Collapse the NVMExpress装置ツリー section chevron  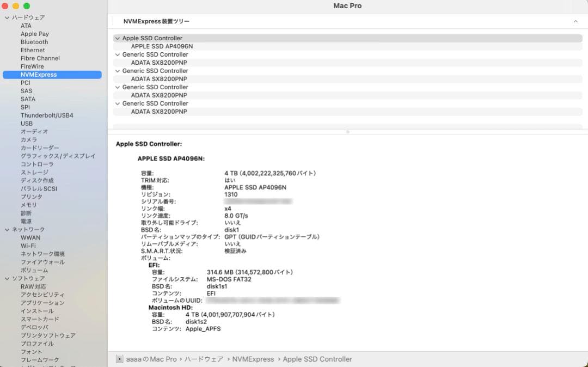(575, 21)
